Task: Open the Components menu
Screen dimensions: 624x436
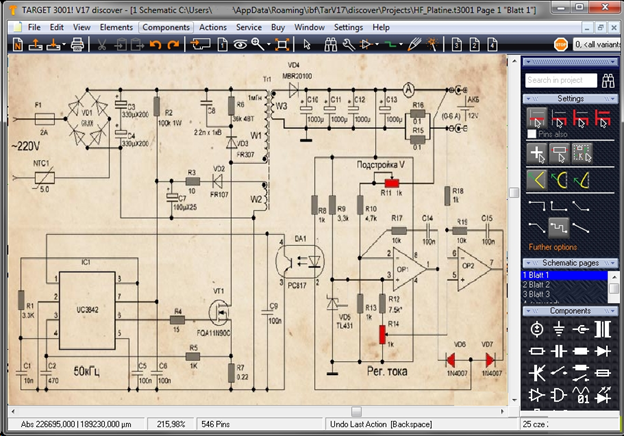Action: [x=166, y=27]
